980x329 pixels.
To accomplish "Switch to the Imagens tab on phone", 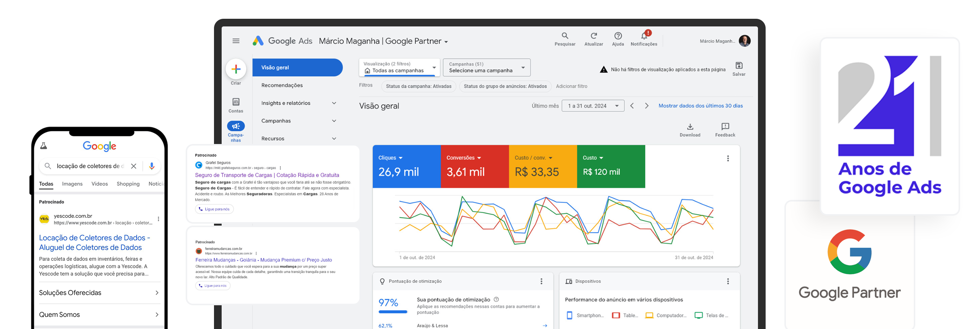I will 72,184.
